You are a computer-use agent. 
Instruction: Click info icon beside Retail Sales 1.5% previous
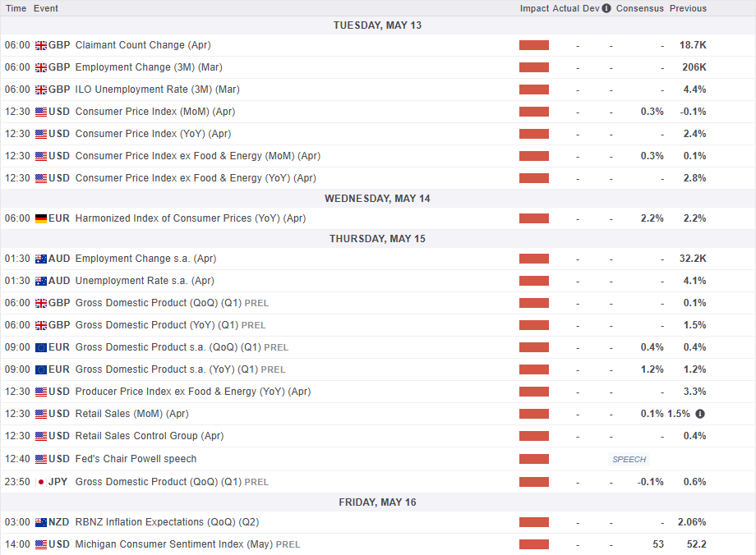(699, 414)
